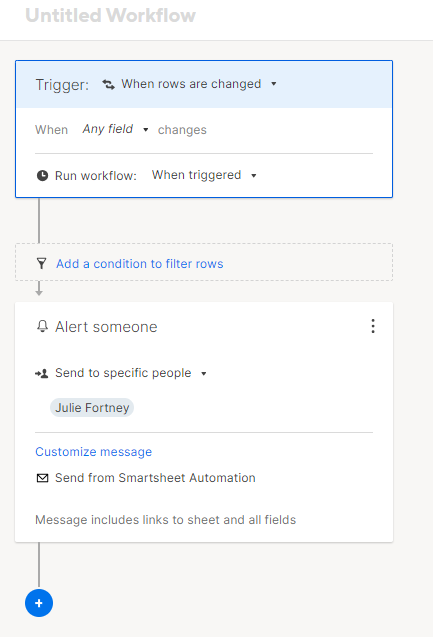This screenshot has height=637, width=433.
Task: Open the three-dot menu on Alert someone
Action: (x=373, y=326)
